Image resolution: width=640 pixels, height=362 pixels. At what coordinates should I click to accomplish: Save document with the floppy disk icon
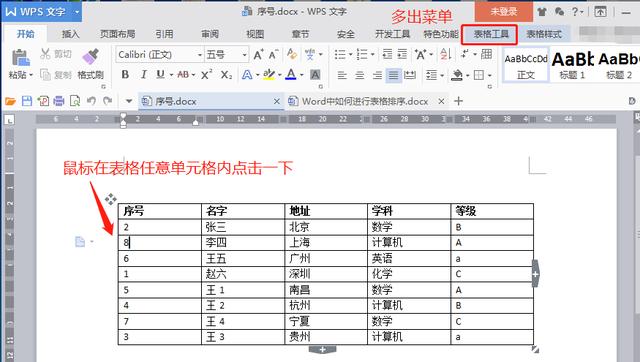[x=27, y=101]
